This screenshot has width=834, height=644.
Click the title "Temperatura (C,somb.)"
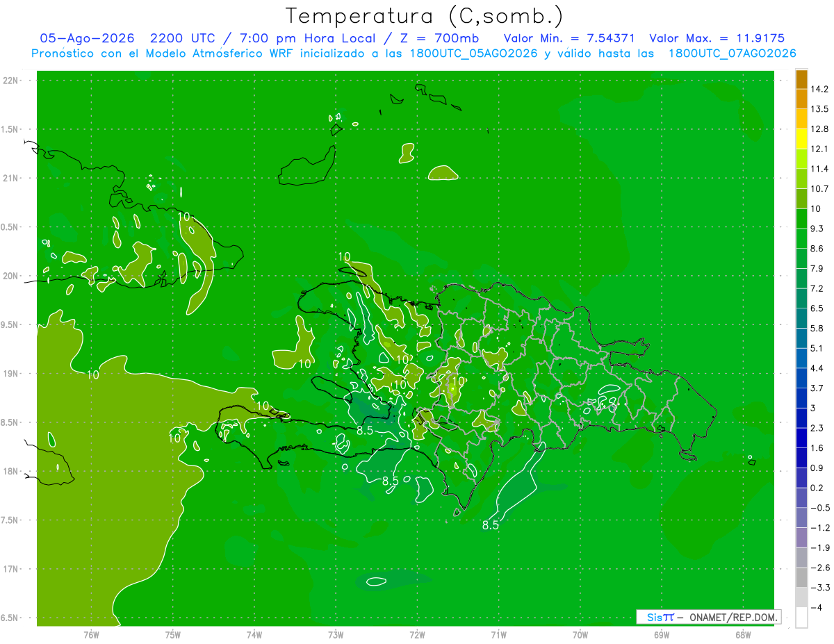click(423, 17)
